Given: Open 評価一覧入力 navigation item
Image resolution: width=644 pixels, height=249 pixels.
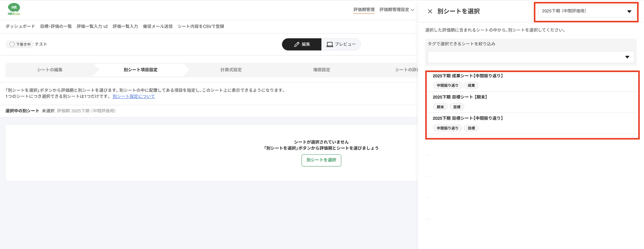Looking at the screenshot, I should (125, 26).
